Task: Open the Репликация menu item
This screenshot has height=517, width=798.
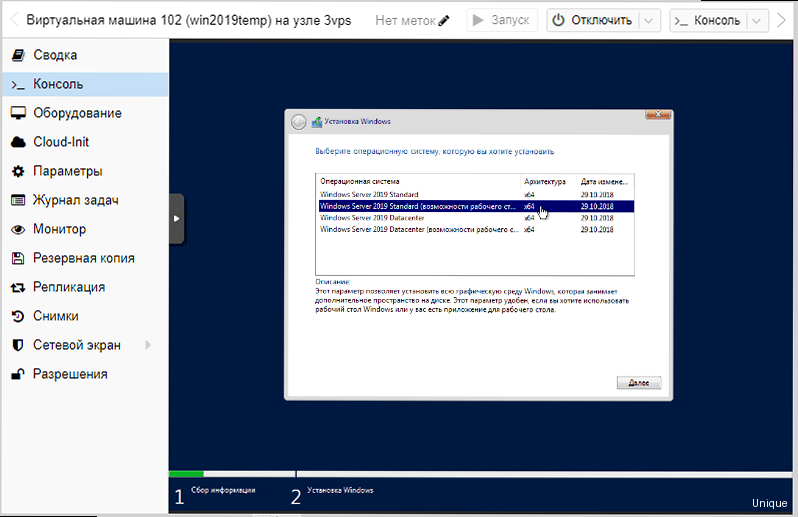Action: [69, 287]
